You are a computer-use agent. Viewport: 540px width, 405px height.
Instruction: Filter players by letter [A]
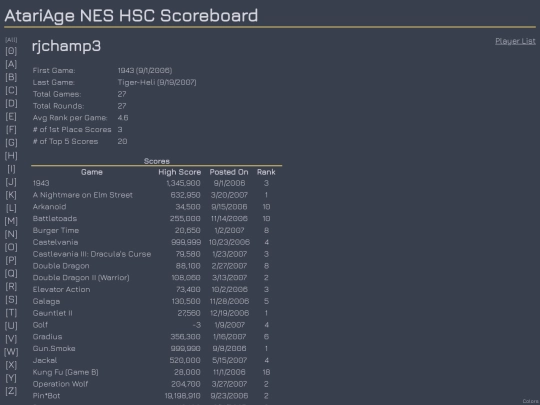[11, 64]
